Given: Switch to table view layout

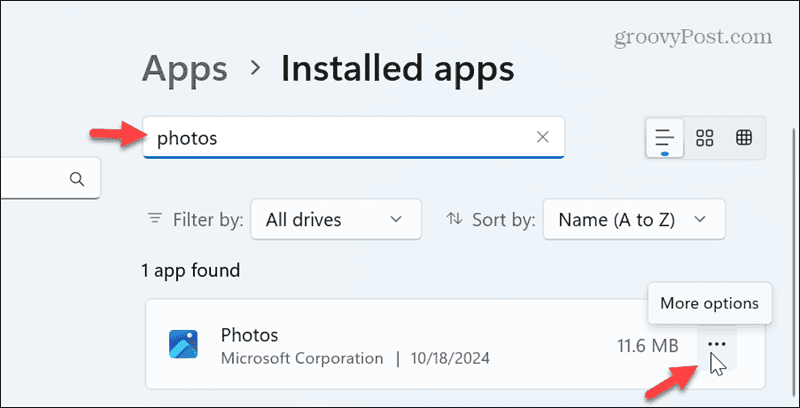Looking at the screenshot, I should 744,138.
